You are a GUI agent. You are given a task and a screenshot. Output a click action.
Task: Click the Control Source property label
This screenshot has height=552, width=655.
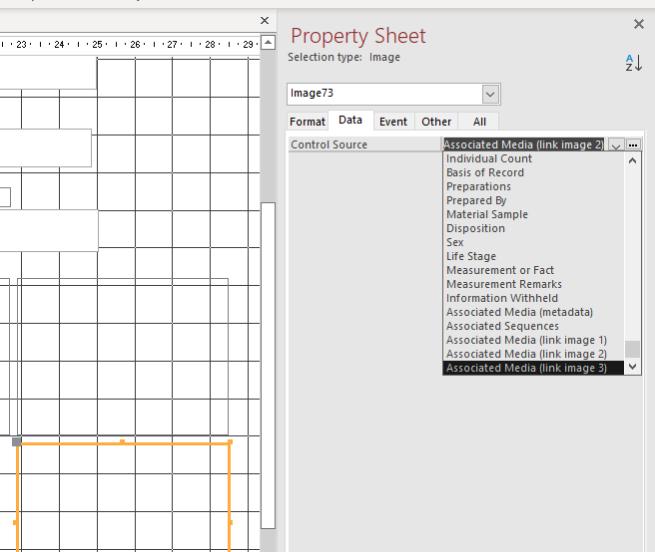[329, 145]
